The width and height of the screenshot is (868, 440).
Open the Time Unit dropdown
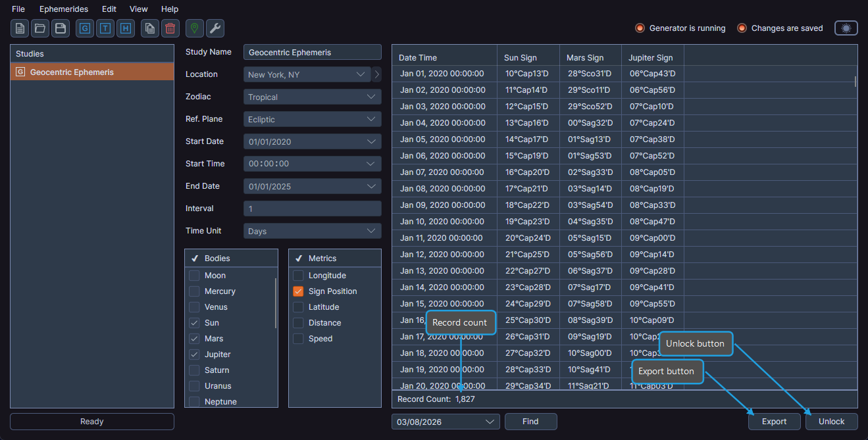tap(312, 230)
